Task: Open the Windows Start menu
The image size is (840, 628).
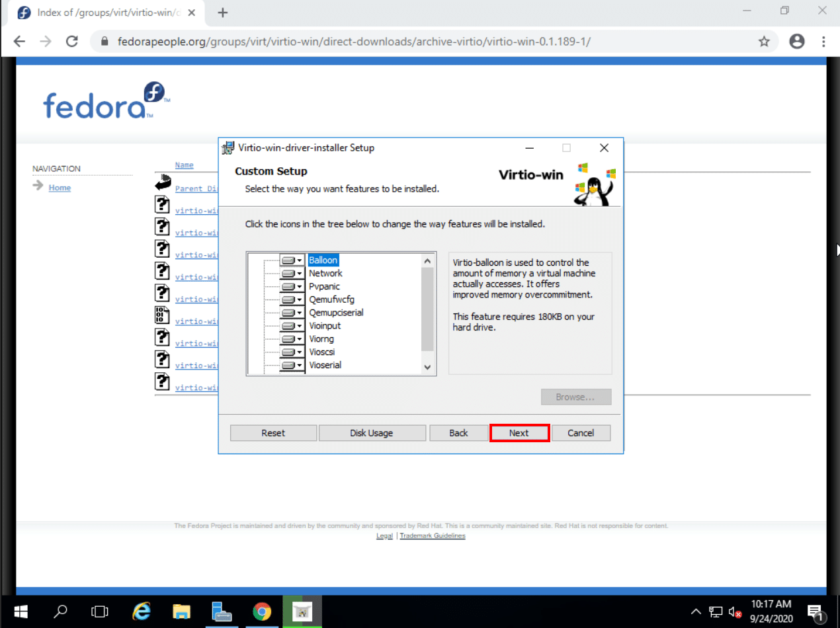Action: [x=21, y=611]
